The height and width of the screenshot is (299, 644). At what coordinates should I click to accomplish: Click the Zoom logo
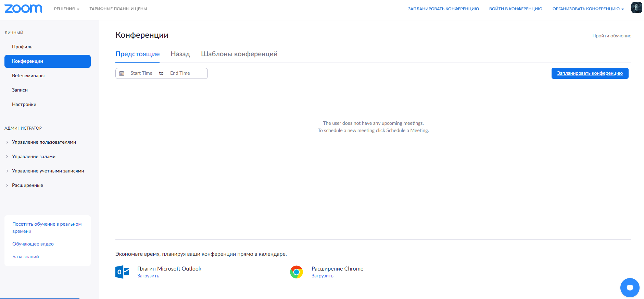pos(23,9)
